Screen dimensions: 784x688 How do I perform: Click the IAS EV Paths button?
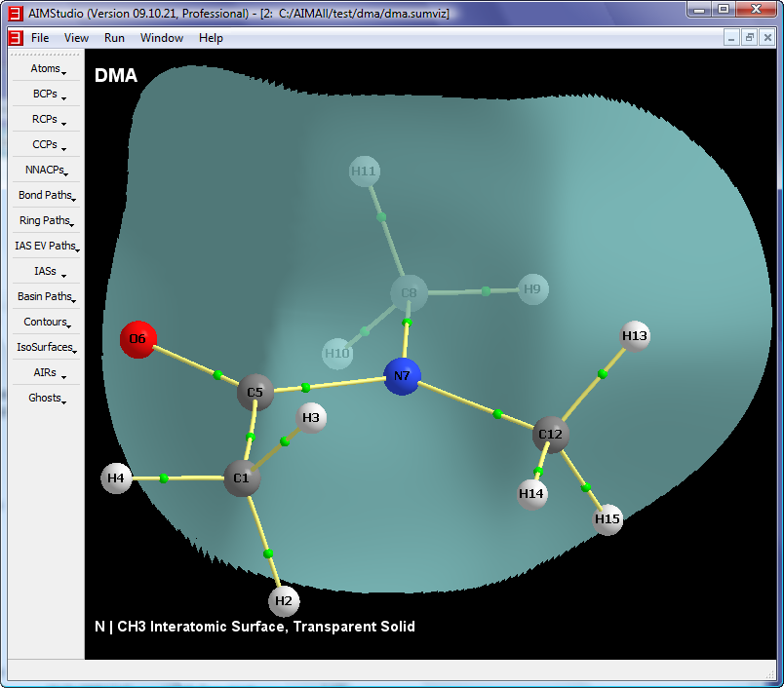click(x=47, y=247)
